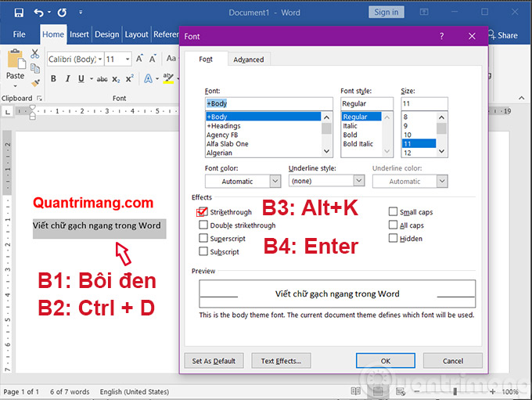Screen dimensions: 532x400
Task: Switch to Read Mode view
Action: tap(355, 391)
